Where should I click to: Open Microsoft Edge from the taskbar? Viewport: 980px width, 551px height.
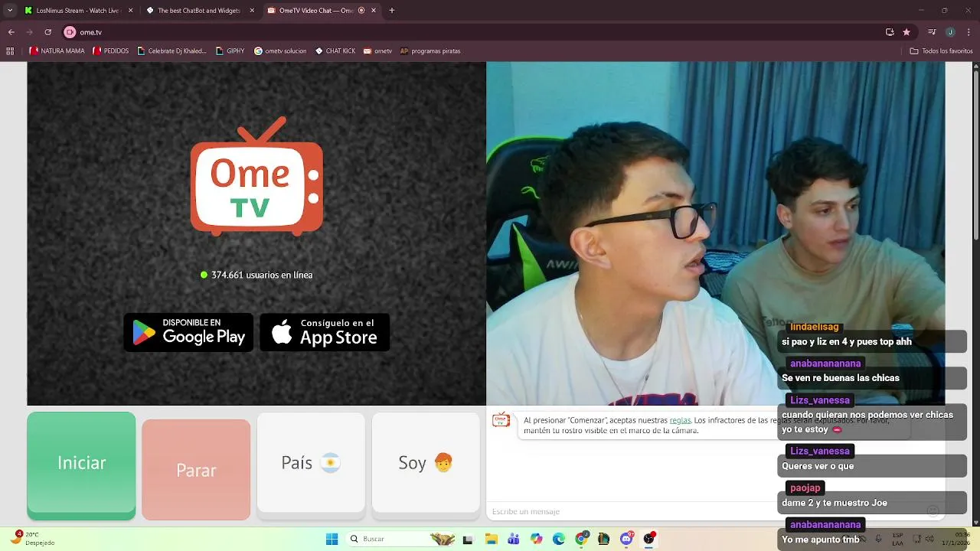click(x=559, y=539)
